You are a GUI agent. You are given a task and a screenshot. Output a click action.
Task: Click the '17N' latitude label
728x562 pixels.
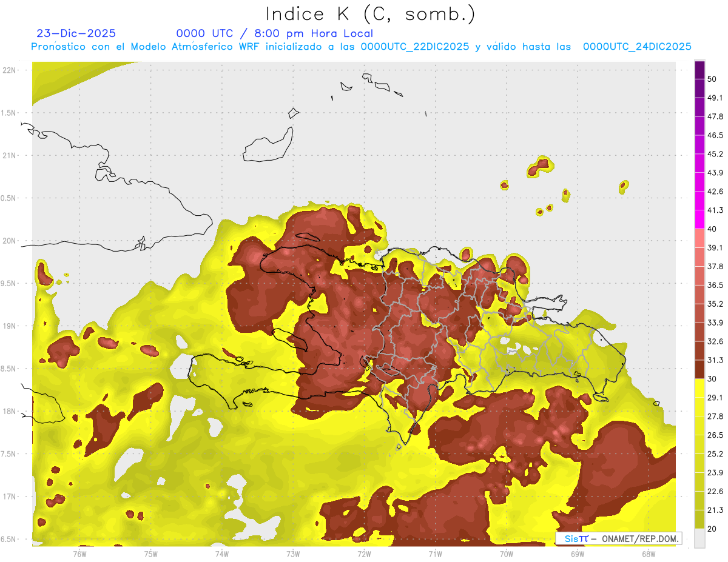coord(10,497)
